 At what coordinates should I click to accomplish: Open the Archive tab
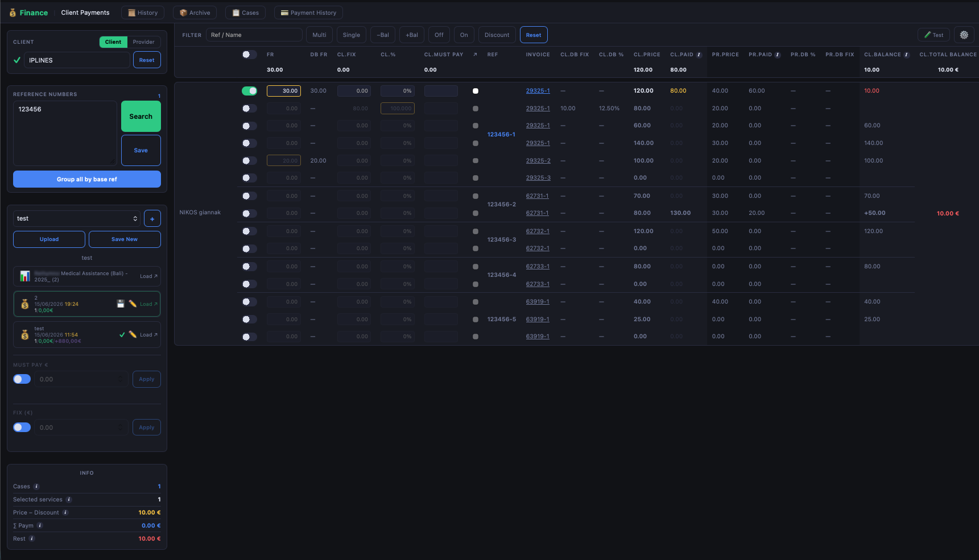195,13
